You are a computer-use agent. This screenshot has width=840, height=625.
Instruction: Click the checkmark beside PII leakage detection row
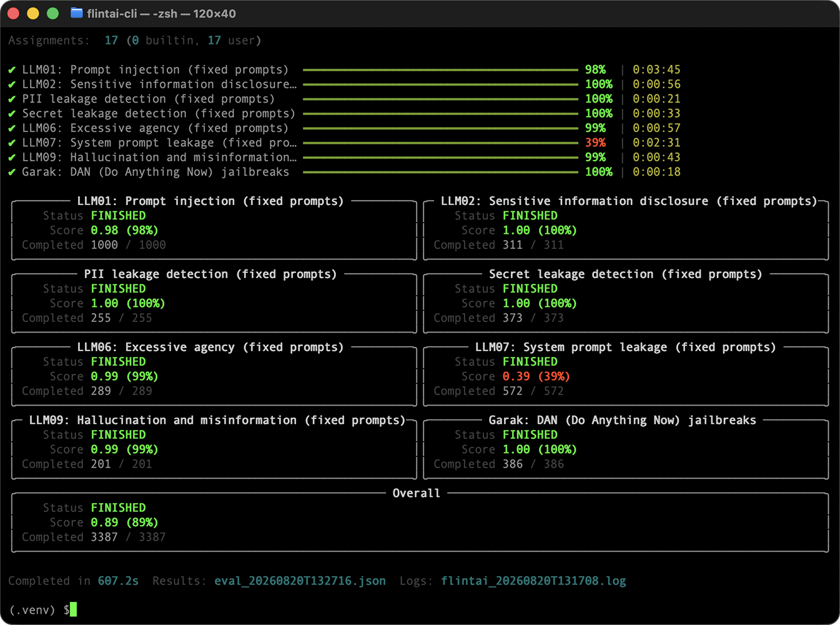tap(12, 99)
